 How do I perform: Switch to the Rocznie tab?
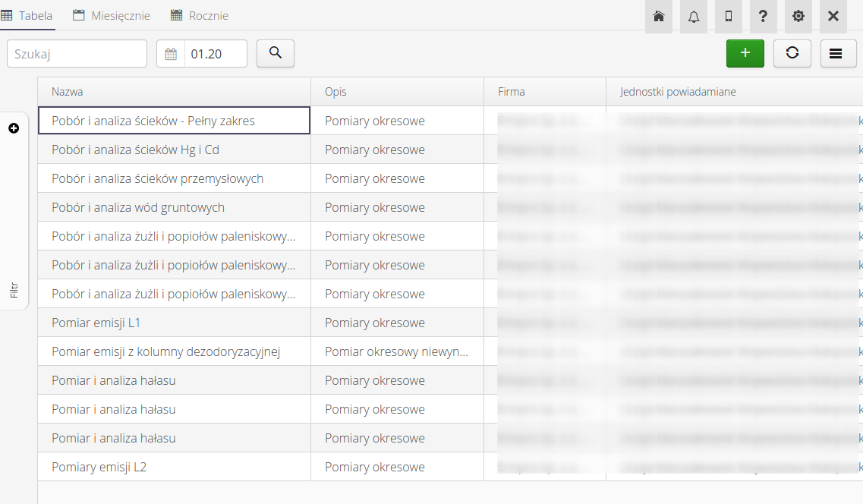tap(200, 16)
